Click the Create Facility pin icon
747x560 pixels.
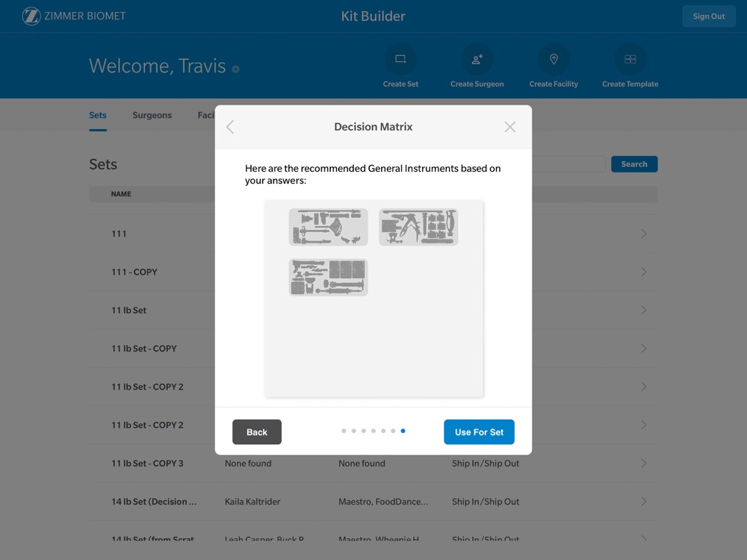coord(554,59)
